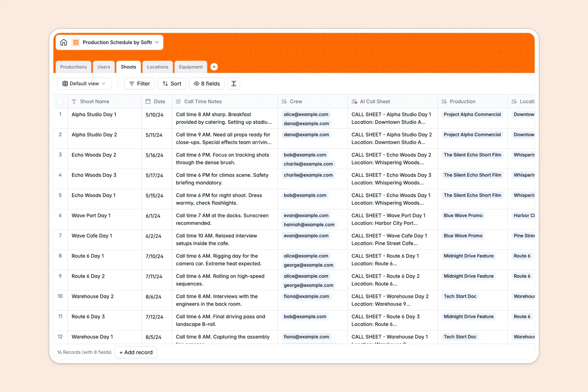Click the home icon in the top bar

pyautogui.click(x=64, y=42)
